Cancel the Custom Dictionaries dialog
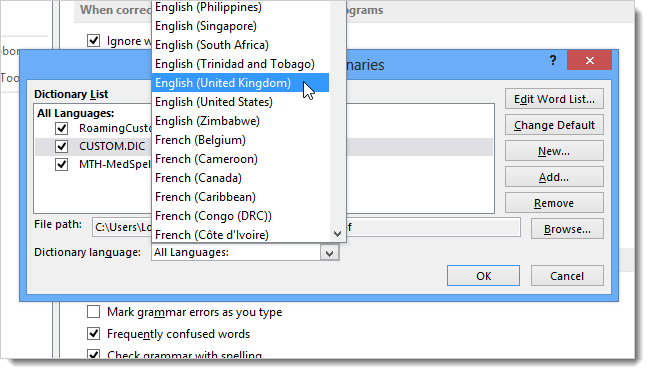This screenshot has width=650, height=374. (567, 276)
